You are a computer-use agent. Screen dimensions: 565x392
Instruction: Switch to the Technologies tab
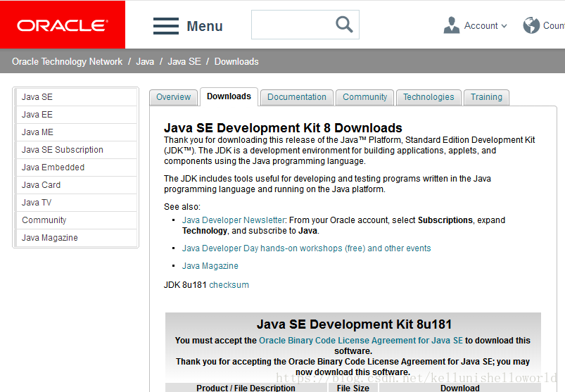[428, 97]
